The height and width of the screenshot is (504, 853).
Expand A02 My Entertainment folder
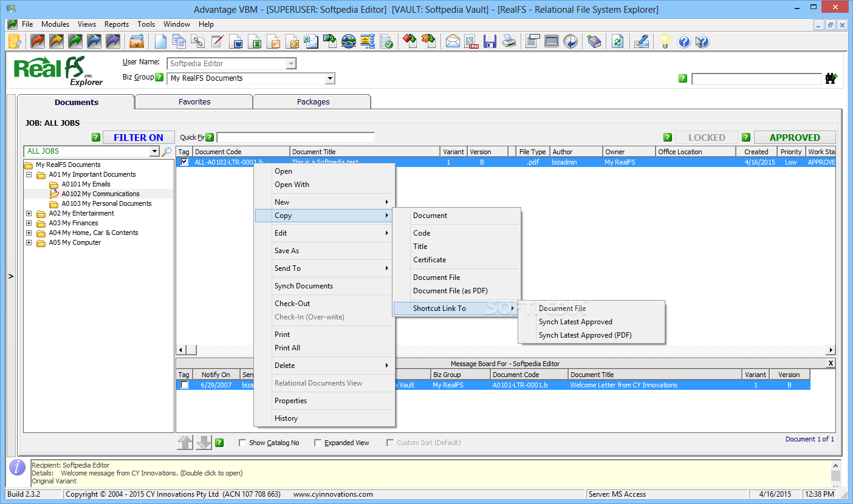click(x=29, y=213)
